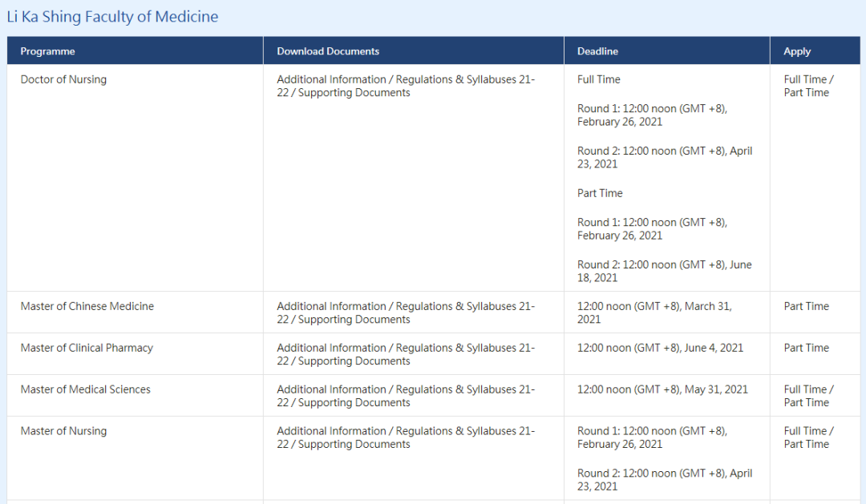Apply Full Time for Master of Nursing

805,431
